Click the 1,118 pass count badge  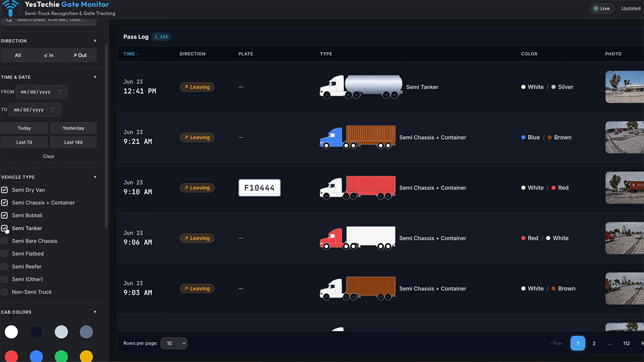click(161, 37)
